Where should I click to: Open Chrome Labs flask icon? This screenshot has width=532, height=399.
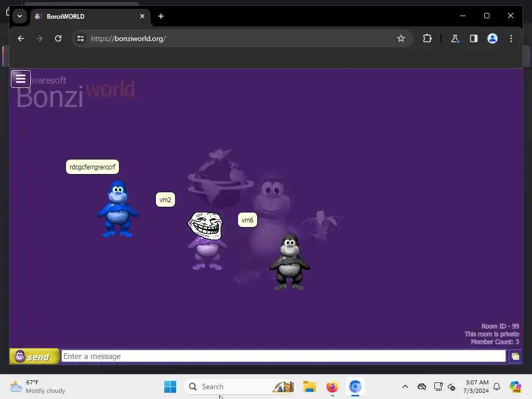tap(455, 38)
